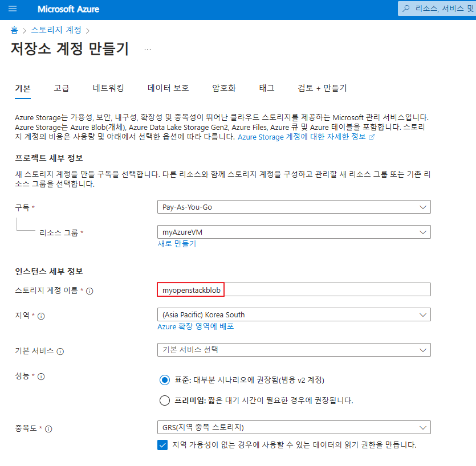Image resolution: width=476 pixels, height=466 pixels.
Task: Click the Microsoft Azure logo text
Action: coord(68,9)
